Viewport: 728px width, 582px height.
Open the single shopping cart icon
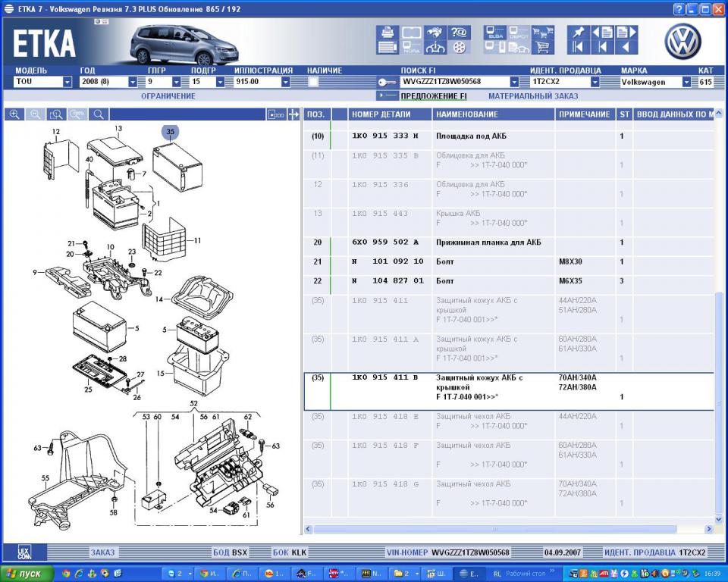click(543, 47)
